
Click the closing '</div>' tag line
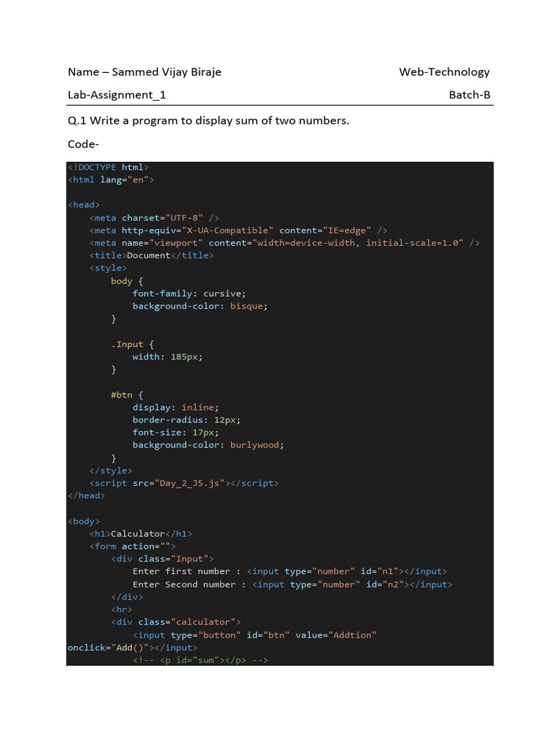point(127,597)
